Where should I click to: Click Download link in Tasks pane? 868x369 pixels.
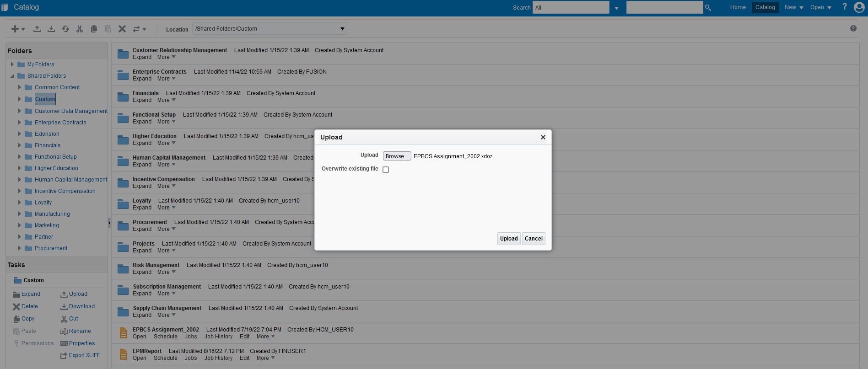click(82, 306)
